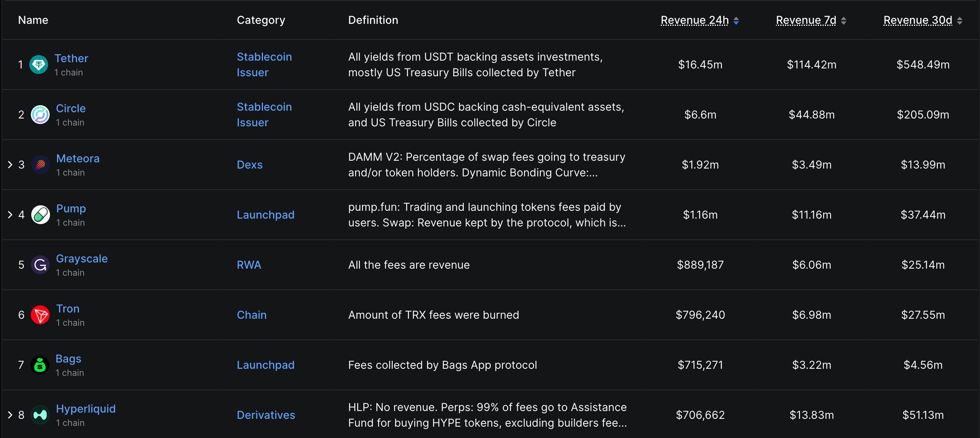Sort by Revenue 7d column

tap(806, 20)
